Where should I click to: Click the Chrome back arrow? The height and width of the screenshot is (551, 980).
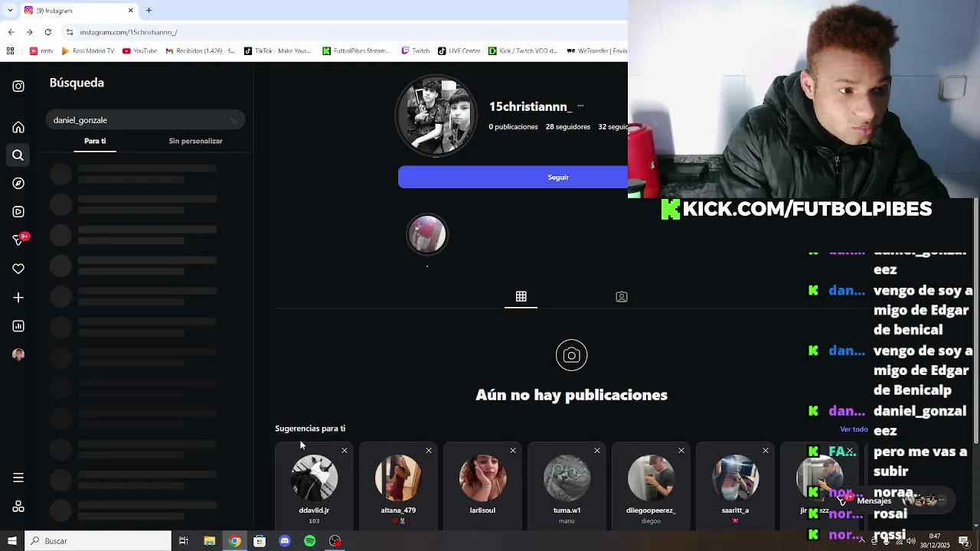[x=11, y=32]
